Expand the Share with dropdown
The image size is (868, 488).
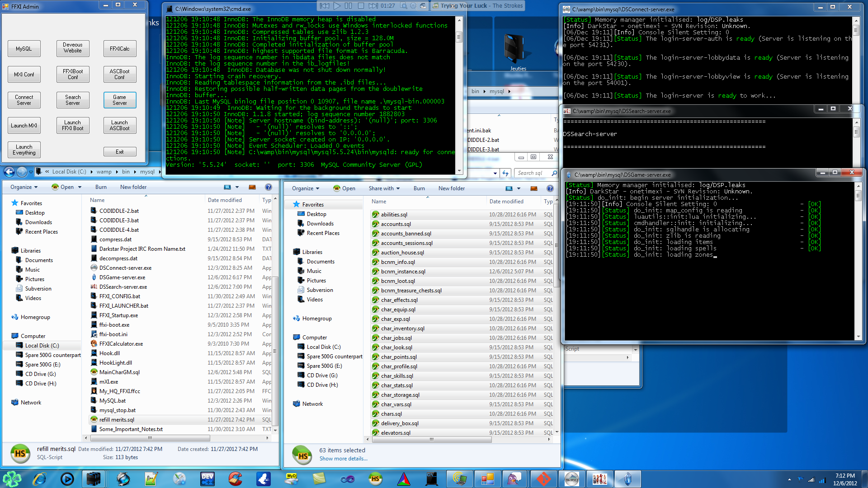point(384,188)
